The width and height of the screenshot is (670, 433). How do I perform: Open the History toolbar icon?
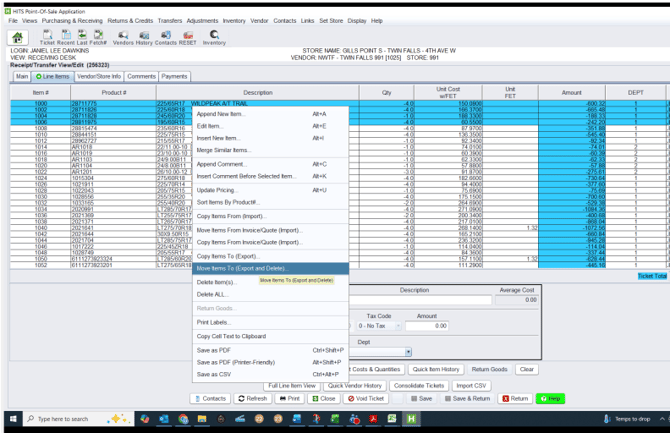tap(144, 37)
